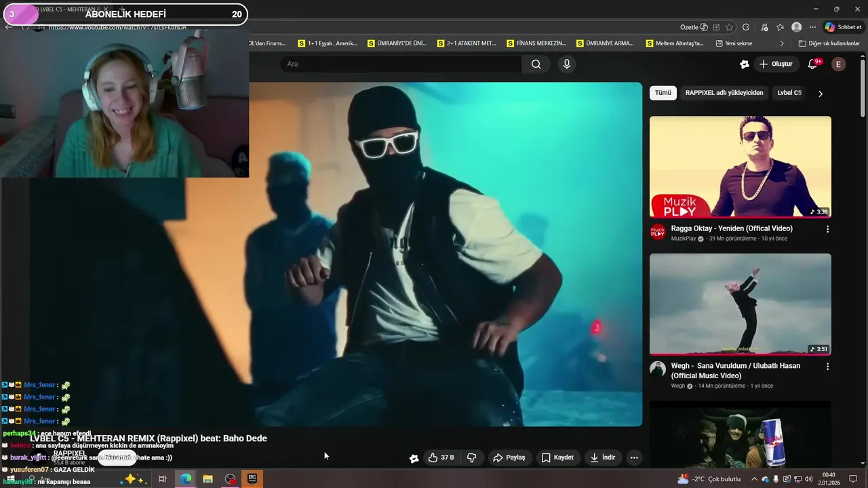Click the Wegh channel avatar
The width and height of the screenshot is (868, 488).
[658, 369]
